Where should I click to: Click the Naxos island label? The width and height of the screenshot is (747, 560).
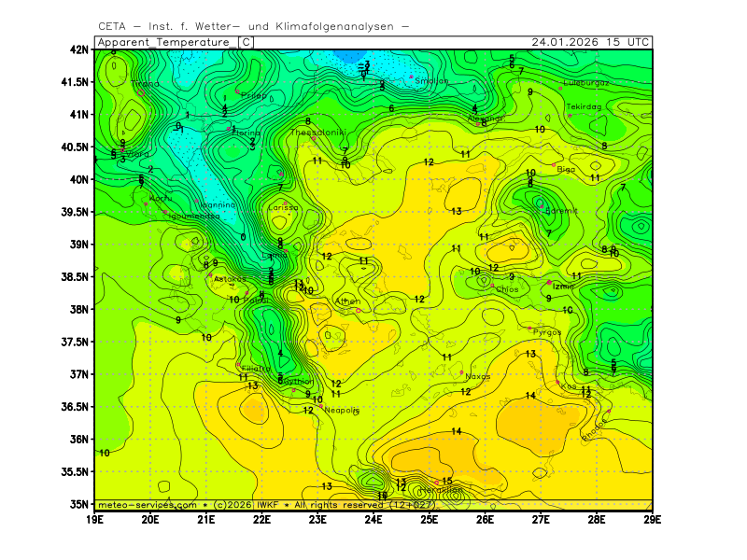pyautogui.click(x=477, y=376)
